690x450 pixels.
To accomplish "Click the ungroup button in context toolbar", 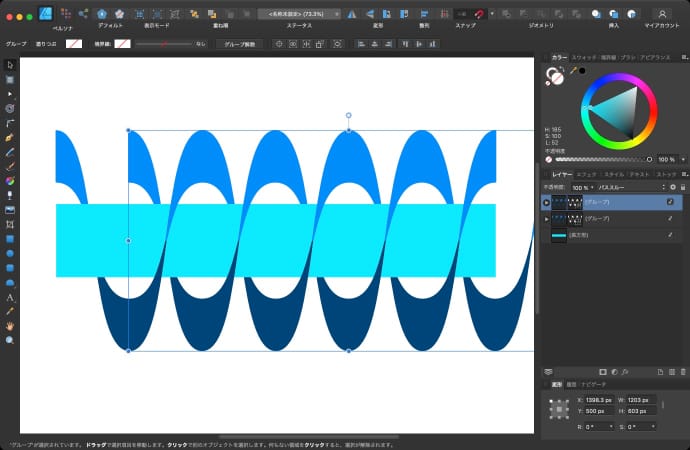I will (x=241, y=44).
